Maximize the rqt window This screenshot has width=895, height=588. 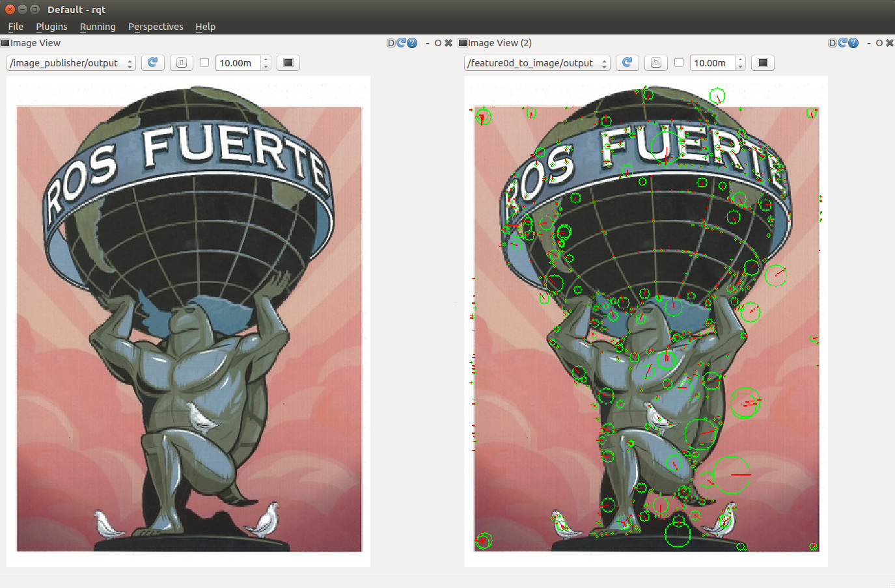coord(34,9)
